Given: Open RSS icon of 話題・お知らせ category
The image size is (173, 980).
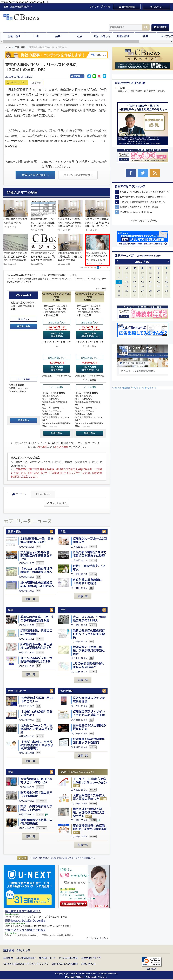Looking at the screenshot, I should tap(51, 691).
